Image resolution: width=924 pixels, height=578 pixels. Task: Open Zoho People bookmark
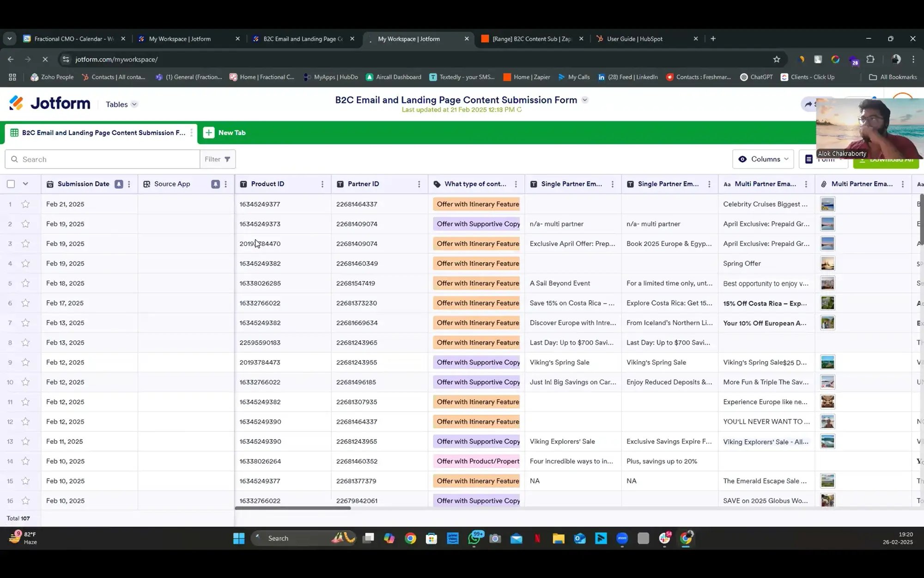[x=52, y=77]
